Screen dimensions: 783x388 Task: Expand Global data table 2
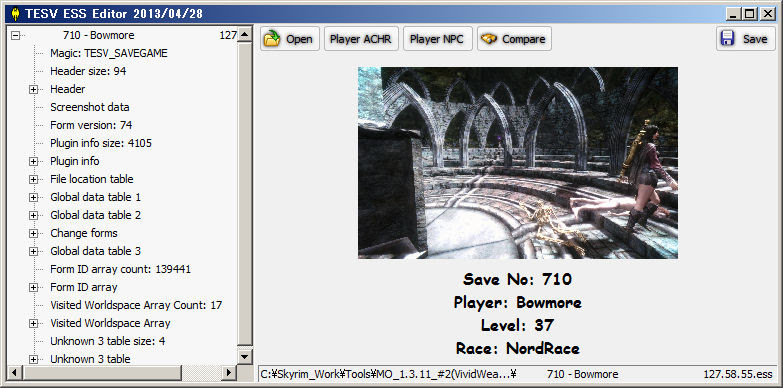[x=33, y=215]
